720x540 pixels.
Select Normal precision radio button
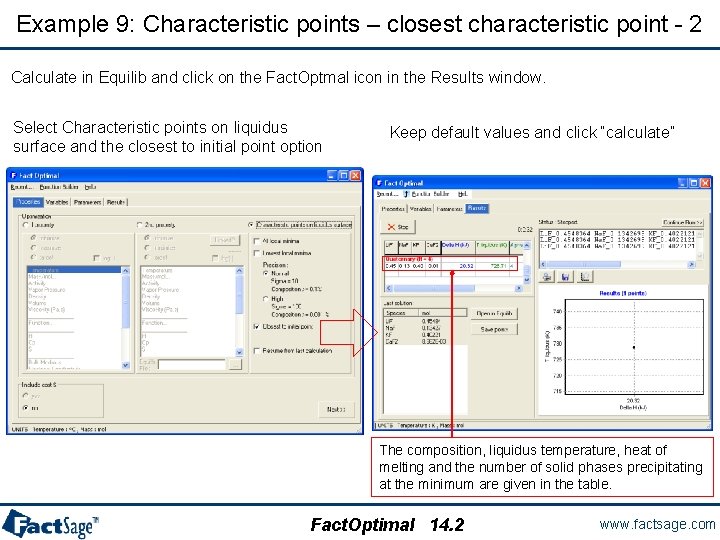266,273
